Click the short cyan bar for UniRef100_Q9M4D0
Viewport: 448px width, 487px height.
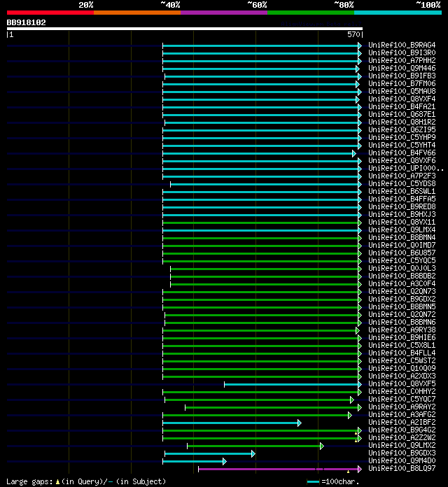point(195,462)
